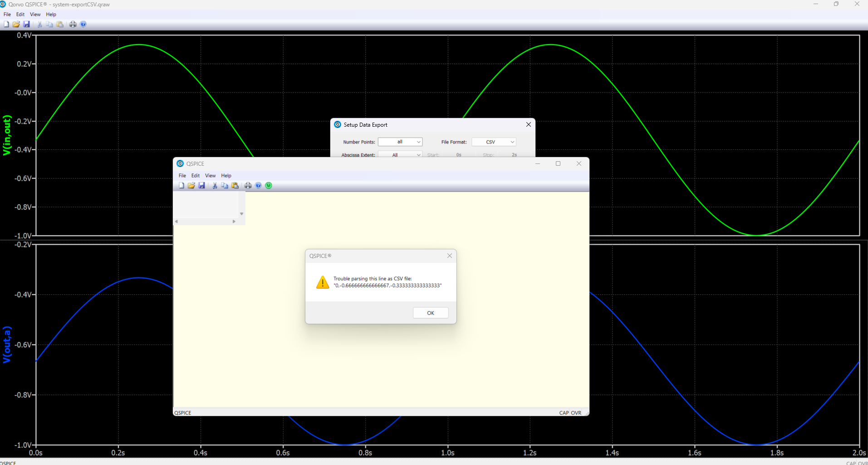
Task: Click Help question icon in front QSPICE window
Action: click(x=258, y=185)
